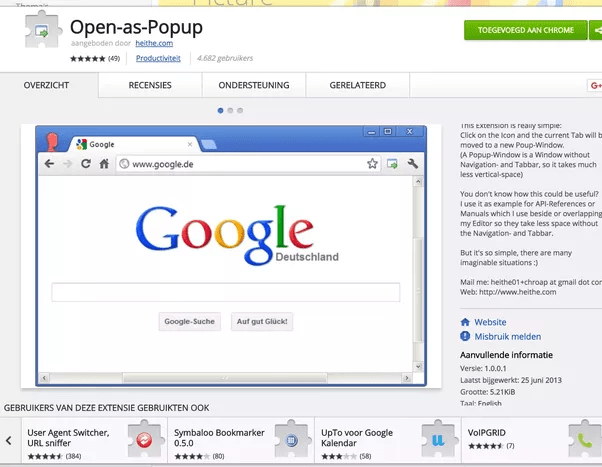The width and height of the screenshot is (602, 467).
Task: Open the Symbaloo Bookmarker 0.5.0 card
Action: point(241,441)
